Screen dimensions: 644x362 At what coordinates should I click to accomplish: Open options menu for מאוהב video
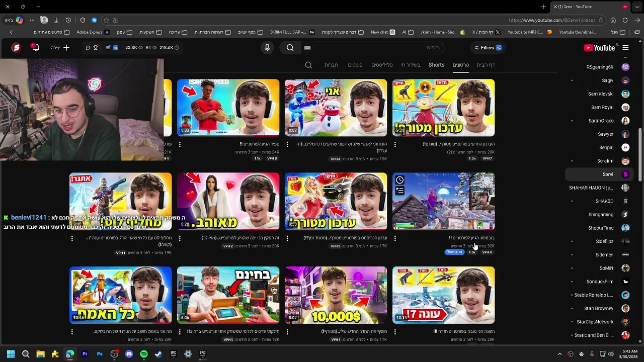click(180, 238)
